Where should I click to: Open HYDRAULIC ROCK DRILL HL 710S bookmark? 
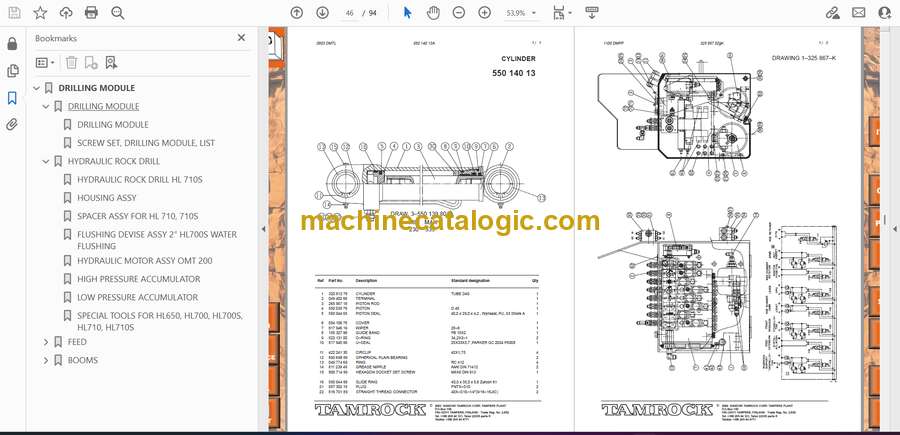click(140, 180)
